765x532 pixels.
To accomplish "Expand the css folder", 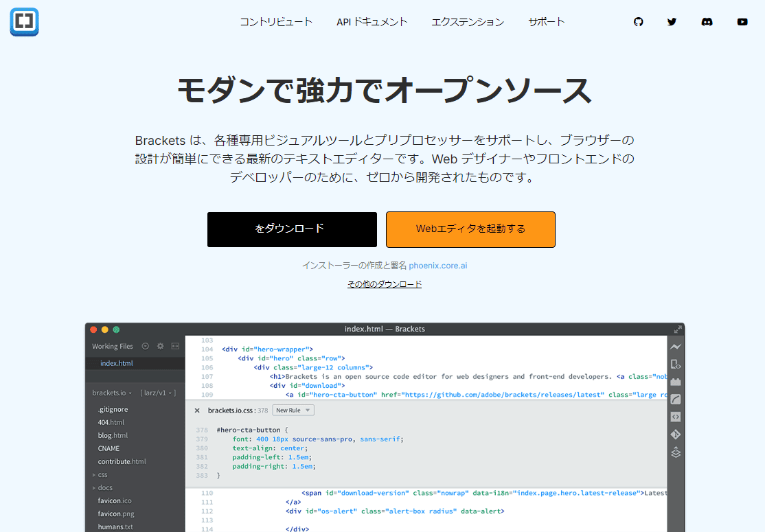I will click(x=102, y=475).
